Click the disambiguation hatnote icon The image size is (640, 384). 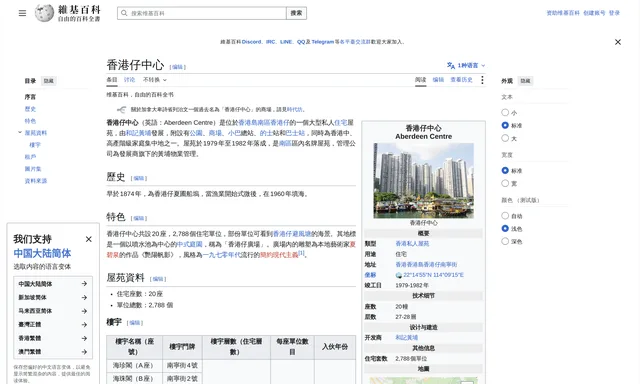tap(121, 109)
